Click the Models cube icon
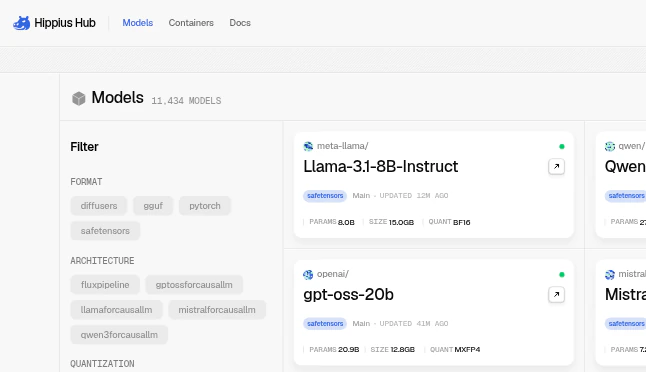Image resolution: width=646 pixels, height=372 pixels. 79,98
